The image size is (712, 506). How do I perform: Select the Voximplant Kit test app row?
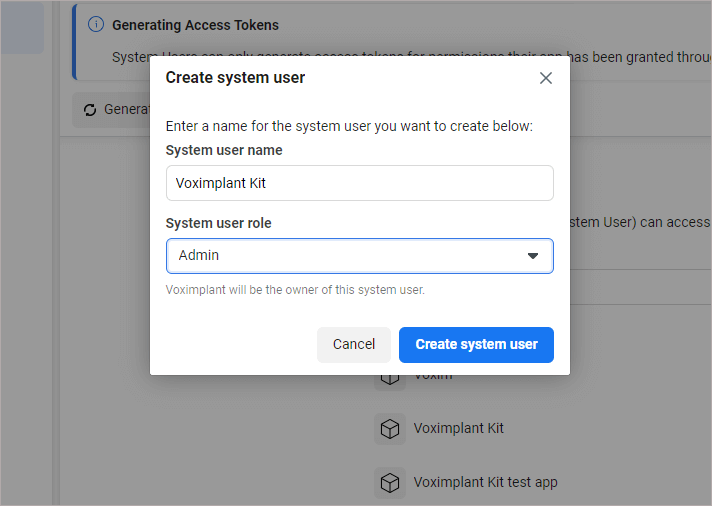pyautogui.click(x=466, y=482)
